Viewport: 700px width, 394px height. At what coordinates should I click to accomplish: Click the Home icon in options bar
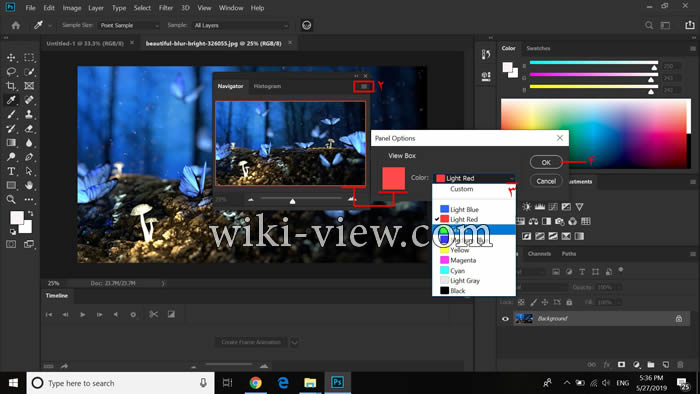tap(16, 25)
